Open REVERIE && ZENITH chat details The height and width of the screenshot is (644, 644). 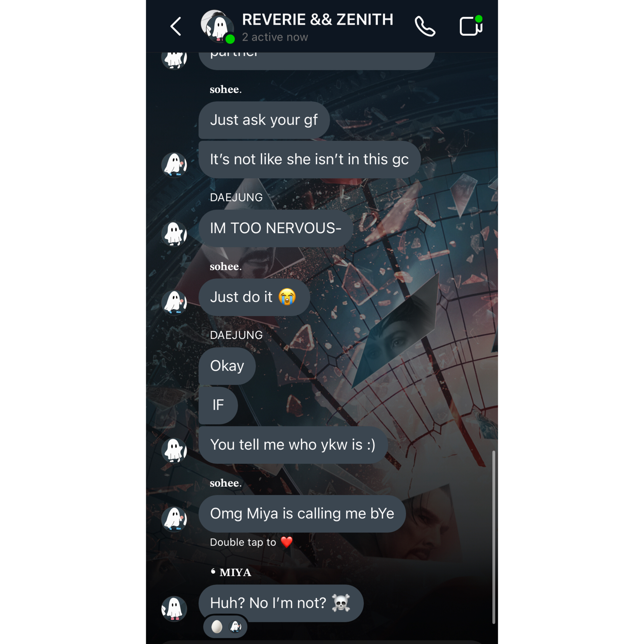(x=317, y=19)
